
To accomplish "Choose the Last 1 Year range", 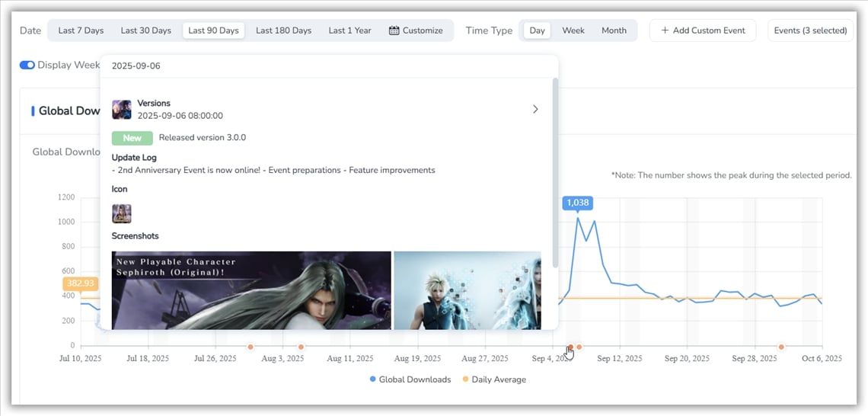I will coord(349,30).
